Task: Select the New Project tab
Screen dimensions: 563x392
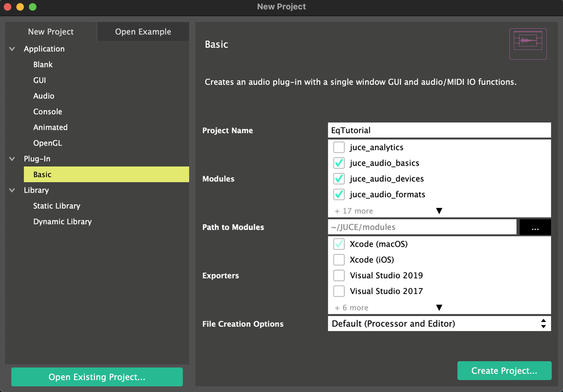Action: 51,32
